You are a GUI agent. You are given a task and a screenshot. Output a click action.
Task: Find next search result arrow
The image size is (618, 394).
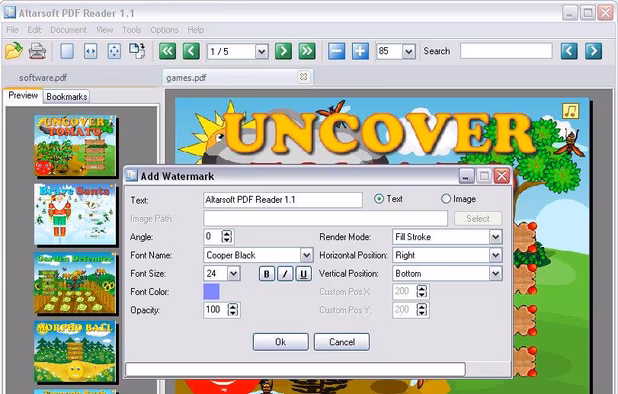coord(593,51)
